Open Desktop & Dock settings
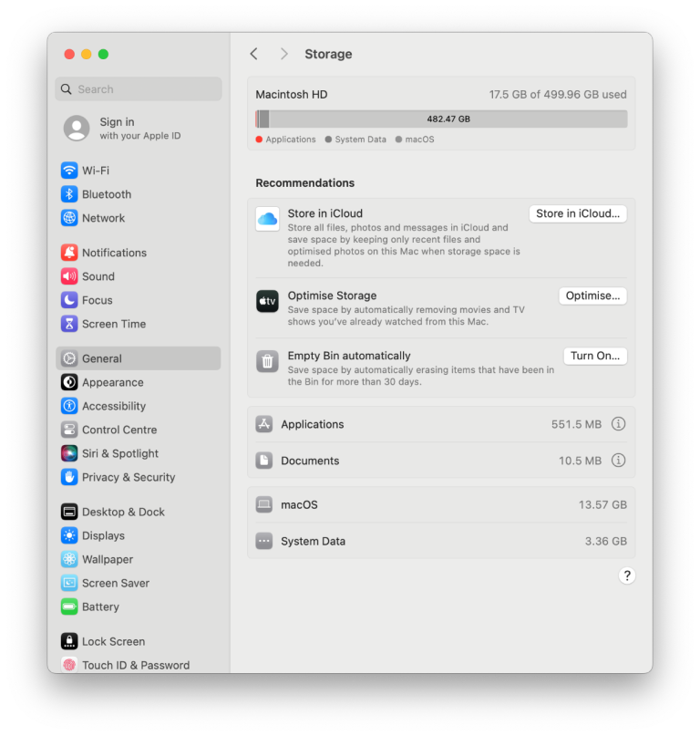 point(123,512)
